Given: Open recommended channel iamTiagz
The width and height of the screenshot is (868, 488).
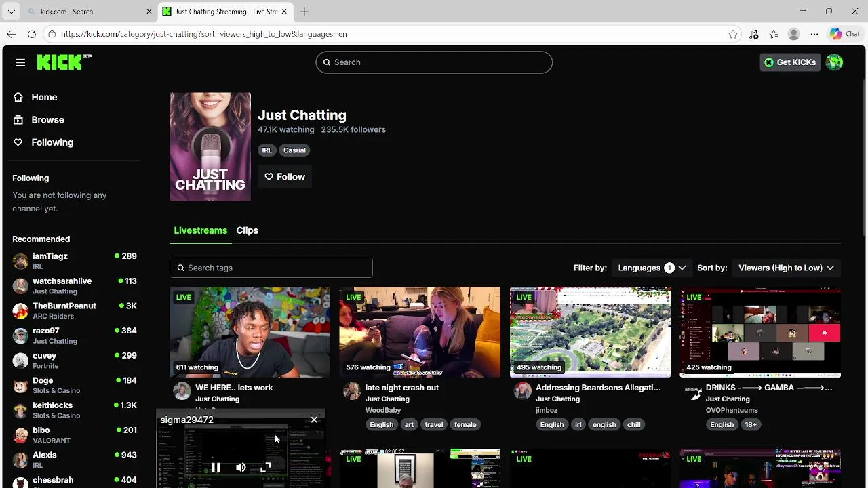Looking at the screenshot, I should click(75, 261).
